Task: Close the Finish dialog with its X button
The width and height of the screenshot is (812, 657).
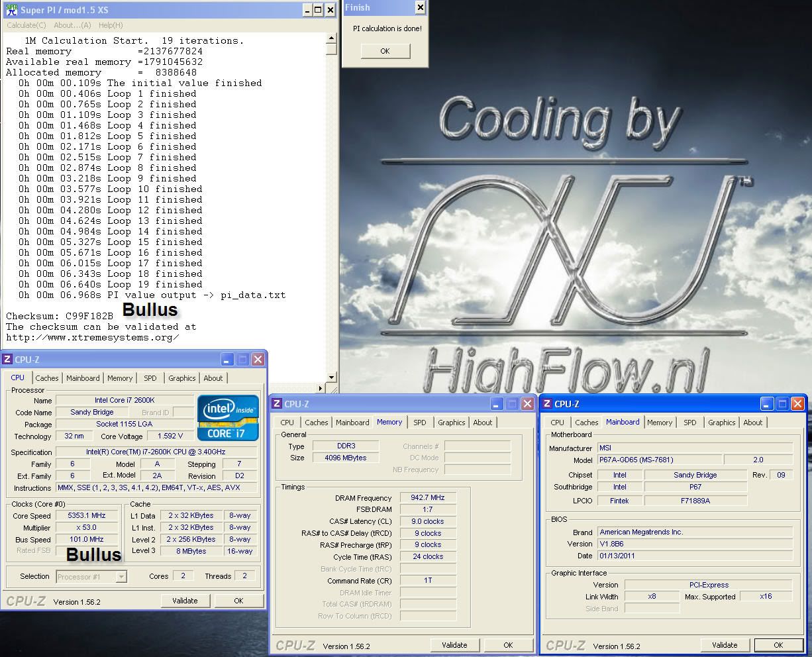Action: 420,7
